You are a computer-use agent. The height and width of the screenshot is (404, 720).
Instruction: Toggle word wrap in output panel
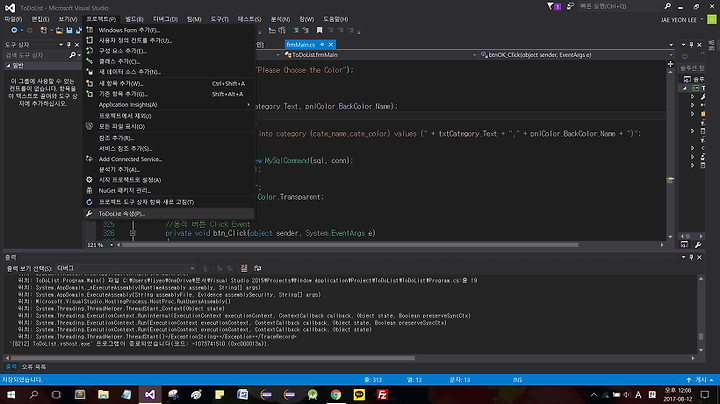click(x=258, y=268)
